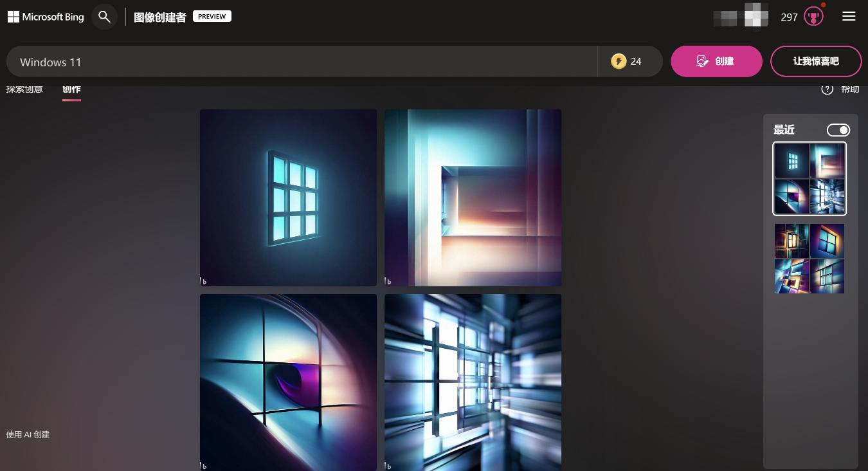Click the boost lightning coin icon
The image size is (868, 471).
[619, 61]
